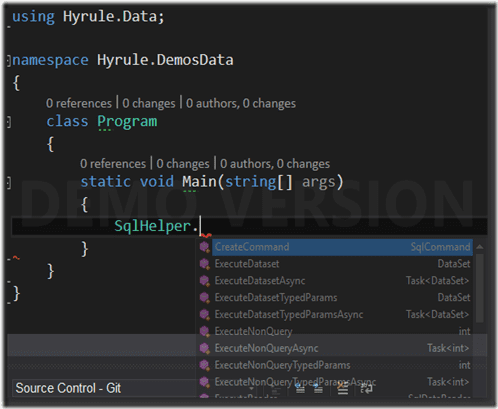Open 0 authors, 0 changes CodeLens above Main
Screen dimensions: 498x409
[275, 164]
